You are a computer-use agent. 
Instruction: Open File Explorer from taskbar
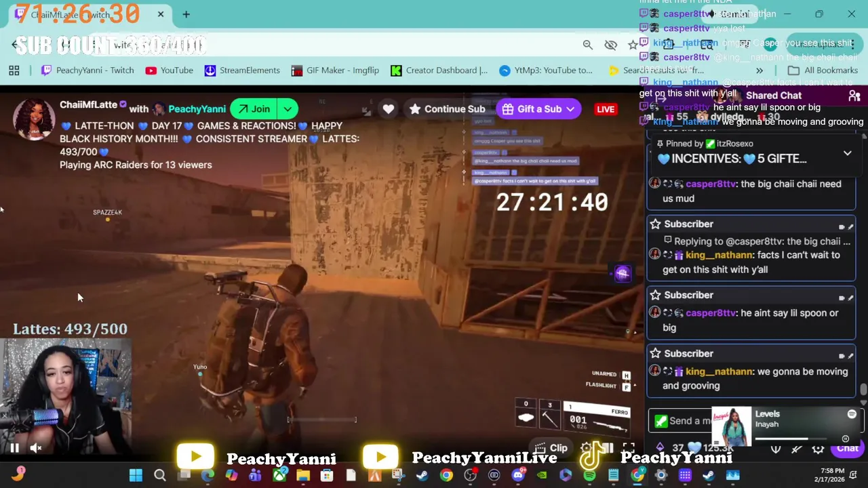303,475
